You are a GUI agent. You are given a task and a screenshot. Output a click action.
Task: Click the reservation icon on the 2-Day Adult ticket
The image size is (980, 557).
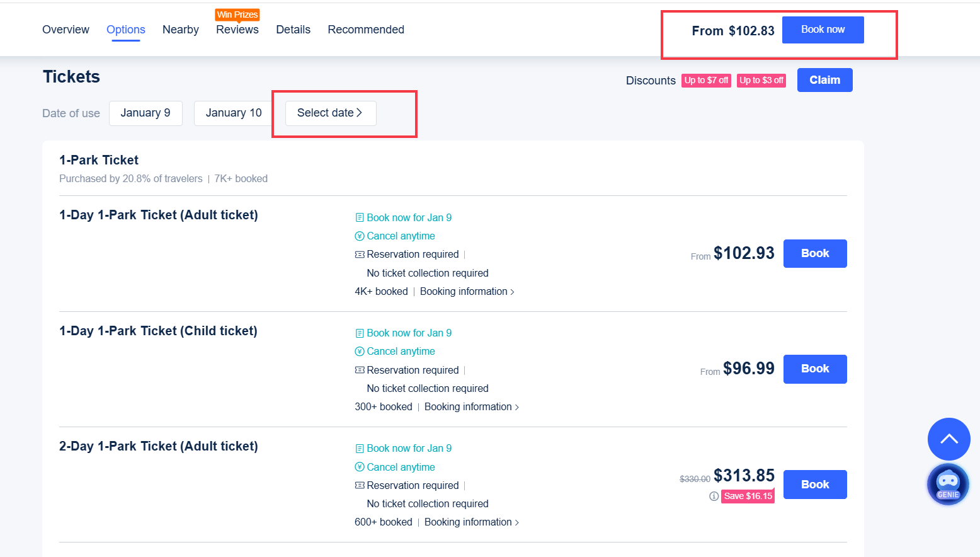tap(360, 485)
